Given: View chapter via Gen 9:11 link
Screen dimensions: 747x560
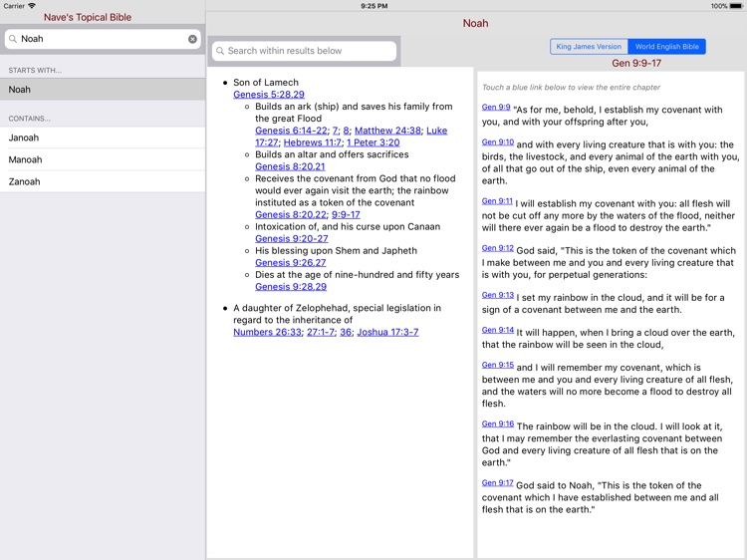Looking at the screenshot, I should pos(497,201).
